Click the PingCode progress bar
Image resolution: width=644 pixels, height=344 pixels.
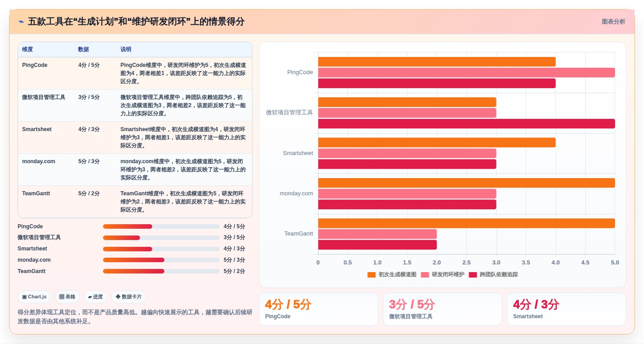(161, 226)
